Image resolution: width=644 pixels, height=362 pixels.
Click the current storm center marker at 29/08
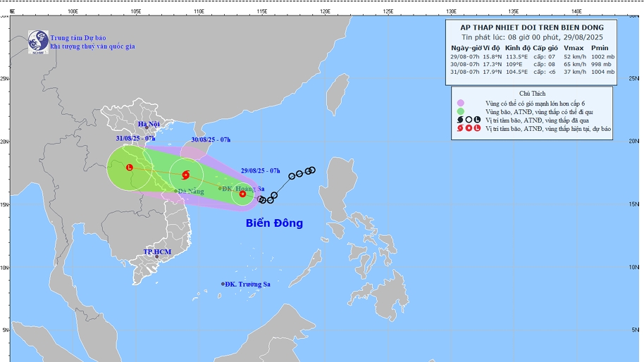[x=242, y=194]
